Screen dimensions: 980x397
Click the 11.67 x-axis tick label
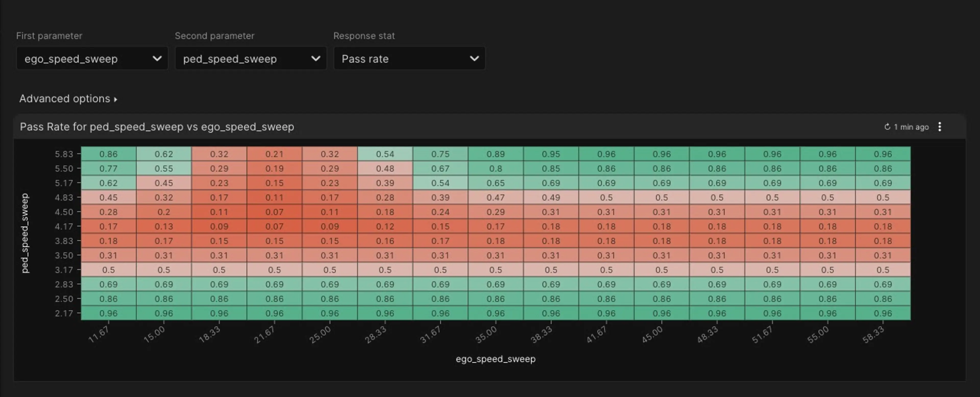[x=99, y=335]
